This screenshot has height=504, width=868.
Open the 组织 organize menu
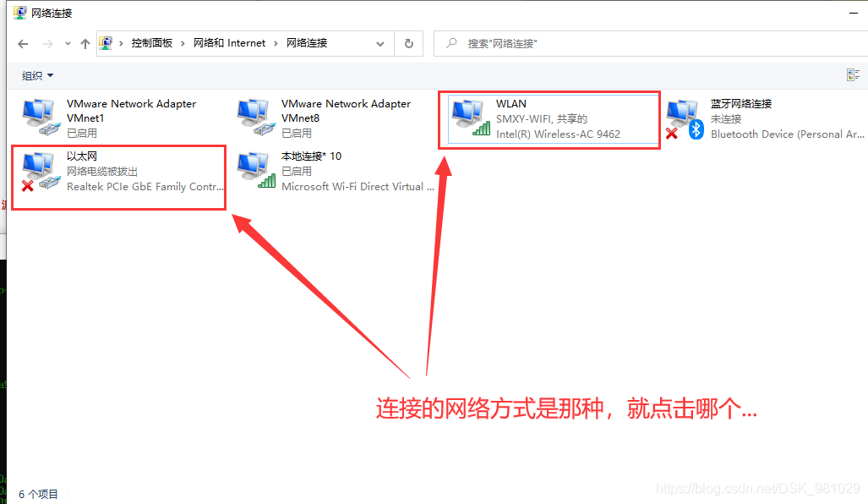click(x=37, y=75)
